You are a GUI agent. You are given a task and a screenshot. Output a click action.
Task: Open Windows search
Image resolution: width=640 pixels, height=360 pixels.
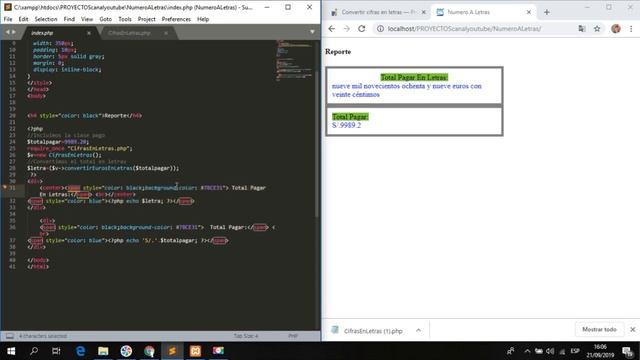pyautogui.click(x=34, y=351)
